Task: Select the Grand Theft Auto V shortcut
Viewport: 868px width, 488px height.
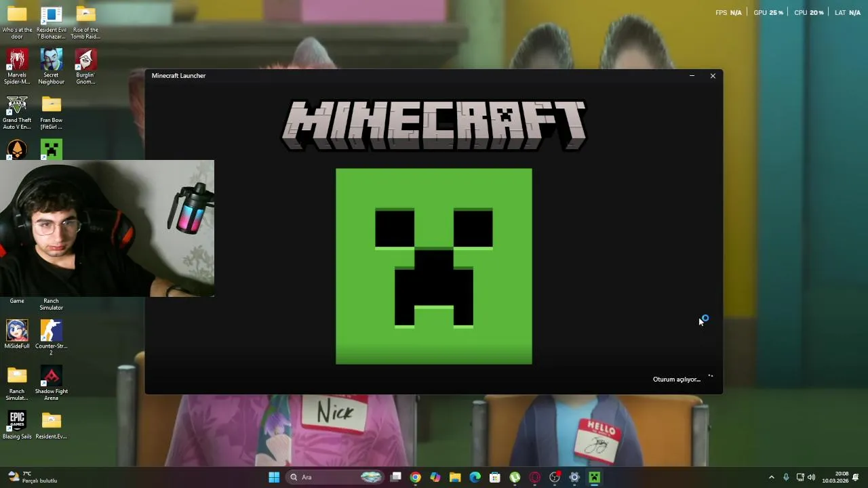Action: pyautogui.click(x=17, y=113)
